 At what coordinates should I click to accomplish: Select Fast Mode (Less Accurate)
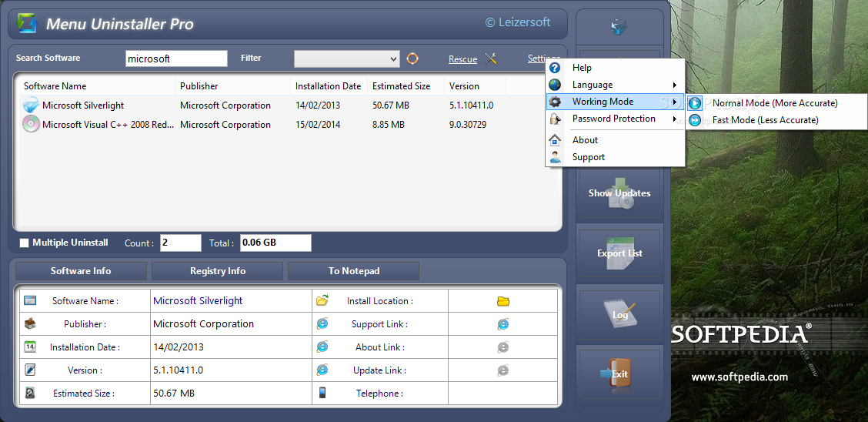tap(776, 120)
